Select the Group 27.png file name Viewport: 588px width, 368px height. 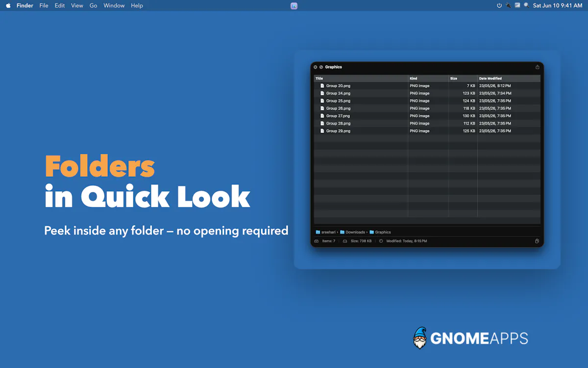338,116
